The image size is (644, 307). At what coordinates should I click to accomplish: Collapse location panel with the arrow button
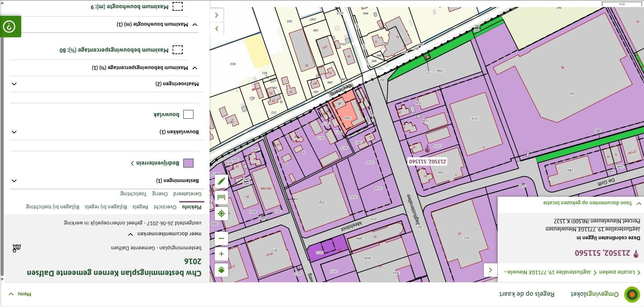tap(490, 270)
